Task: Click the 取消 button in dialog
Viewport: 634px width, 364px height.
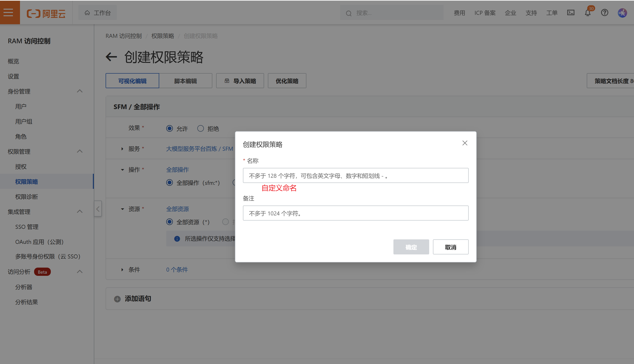Action: tap(451, 247)
